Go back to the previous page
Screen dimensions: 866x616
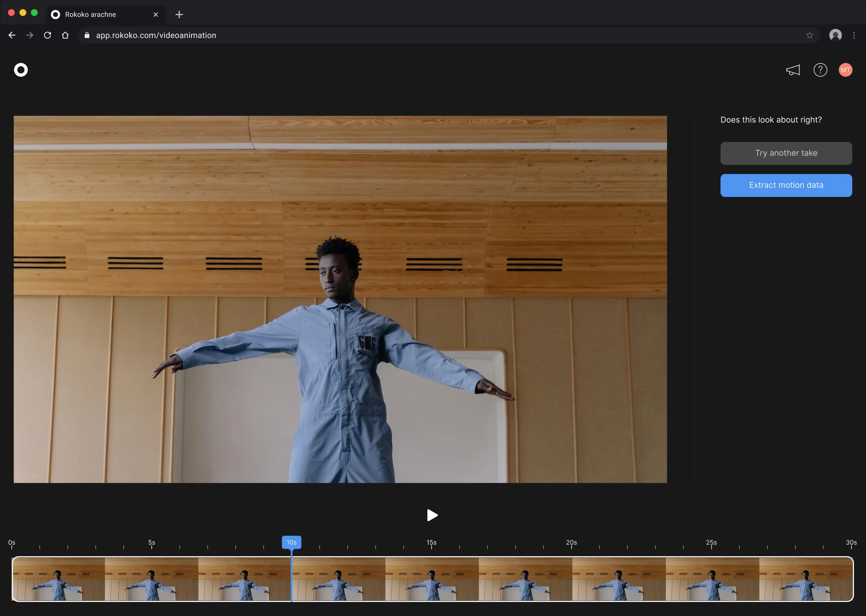(12, 35)
